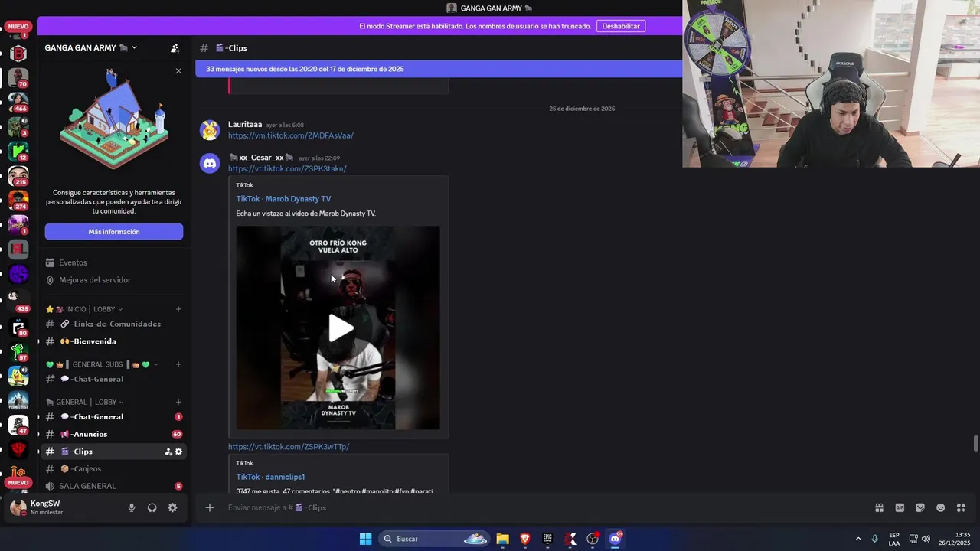Select the Clips channel in sidebar
This screenshot has height=551, width=980.
113,452
